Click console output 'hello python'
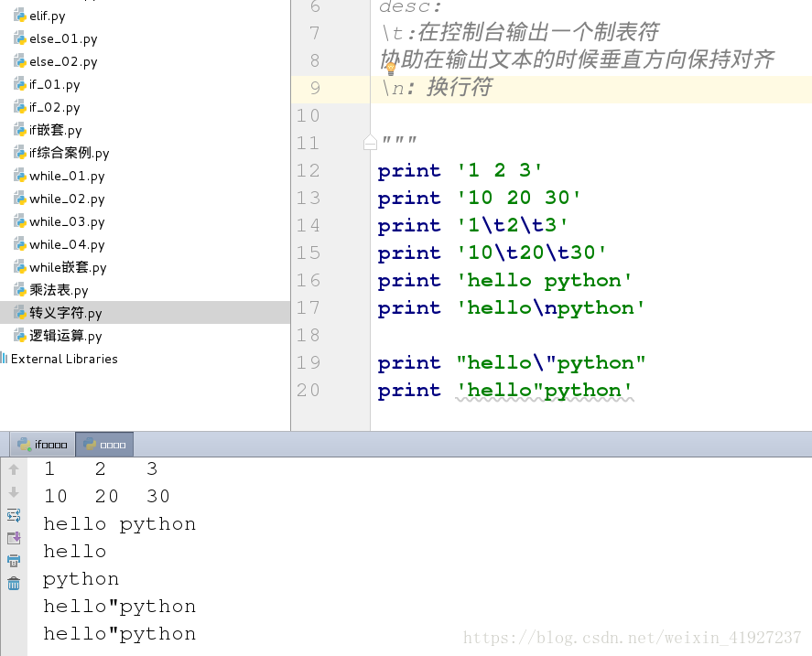Screen dimensions: 812x656 tap(120, 524)
